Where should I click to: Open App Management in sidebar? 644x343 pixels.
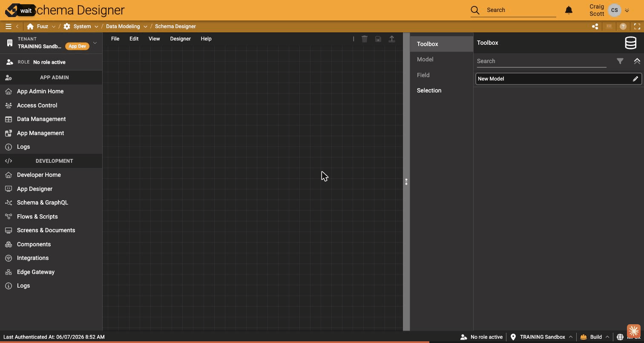tap(51, 133)
